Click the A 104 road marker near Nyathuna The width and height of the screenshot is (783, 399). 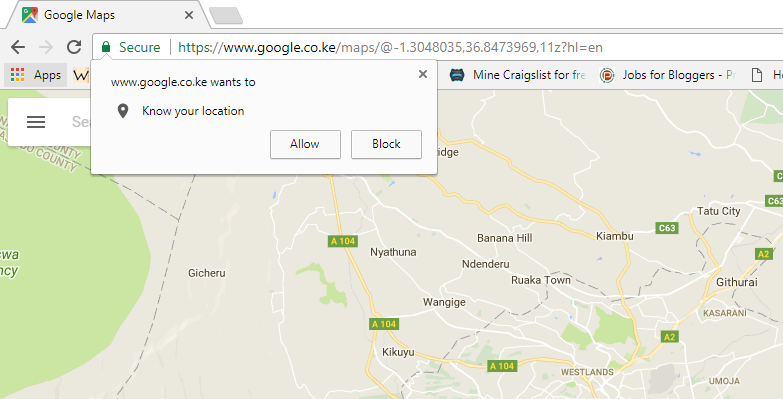[x=343, y=241]
